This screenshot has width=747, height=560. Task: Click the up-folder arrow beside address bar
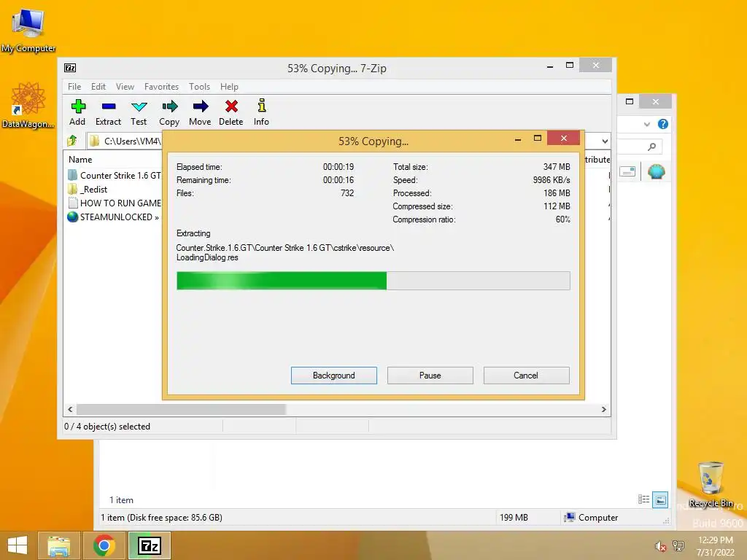click(x=72, y=141)
